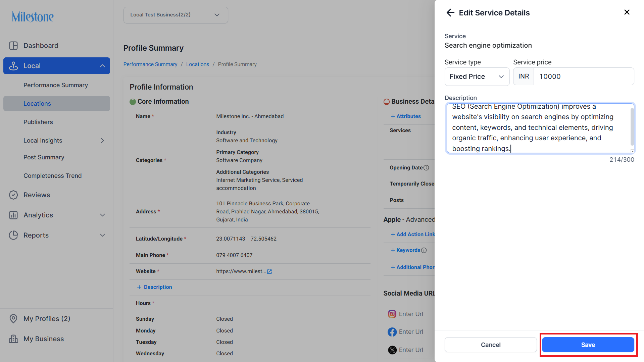The height and width of the screenshot is (362, 644).
Task: Click the Opening Date info icon
Action: click(x=426, y=168)
